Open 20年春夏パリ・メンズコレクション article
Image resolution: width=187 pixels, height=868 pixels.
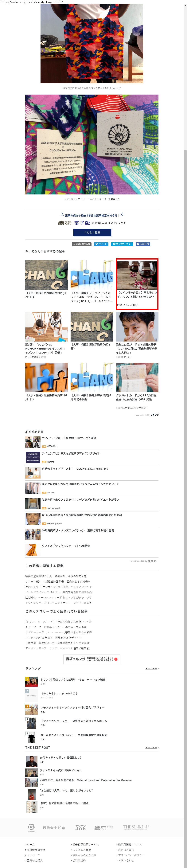78,530
